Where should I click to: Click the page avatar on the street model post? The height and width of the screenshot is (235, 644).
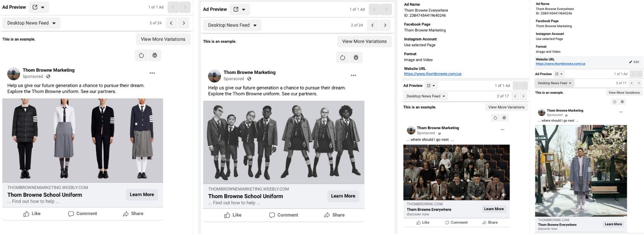pos(542,112)
